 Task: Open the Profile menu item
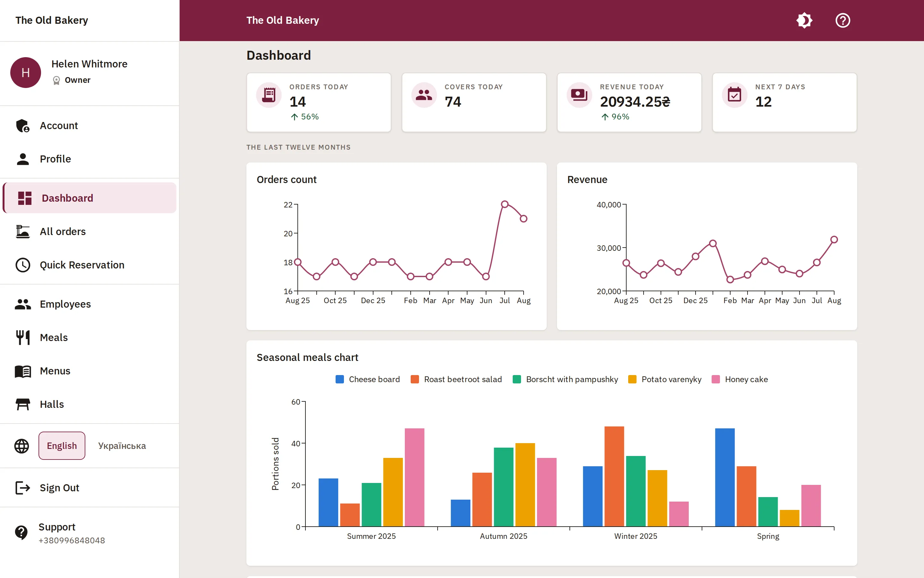tap(89, 159)
